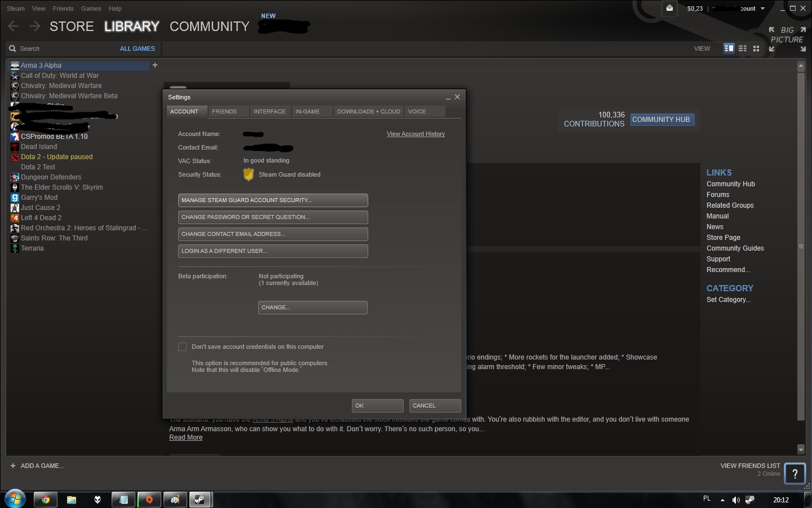The height and width of the screenshot is (508, 812).
Task: Open the Forums link
Action: click(x=718, y=195)
